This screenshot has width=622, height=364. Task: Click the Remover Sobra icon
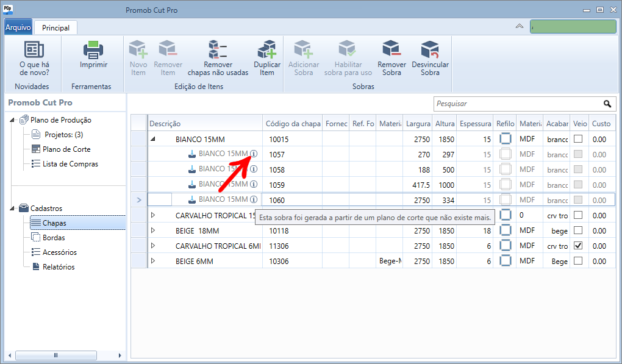(x=391, y=48)
